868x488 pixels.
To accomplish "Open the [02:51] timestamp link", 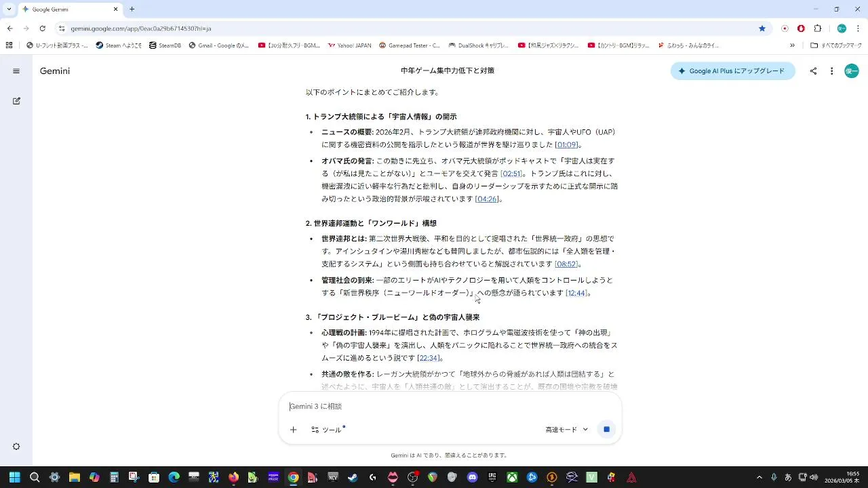I will click(511, 174).
